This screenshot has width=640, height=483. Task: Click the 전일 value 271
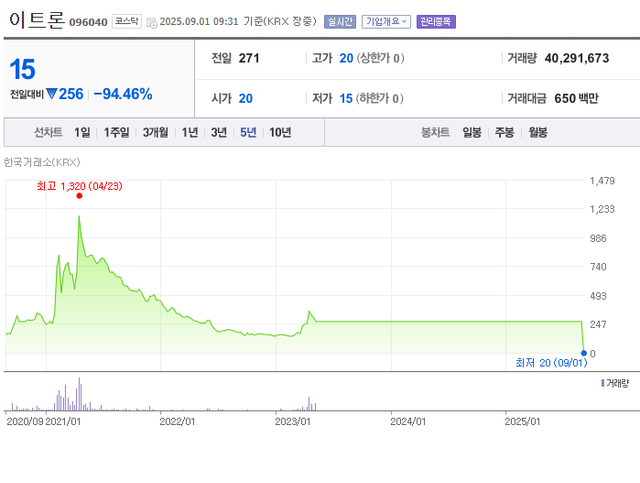tap(249, 58)
